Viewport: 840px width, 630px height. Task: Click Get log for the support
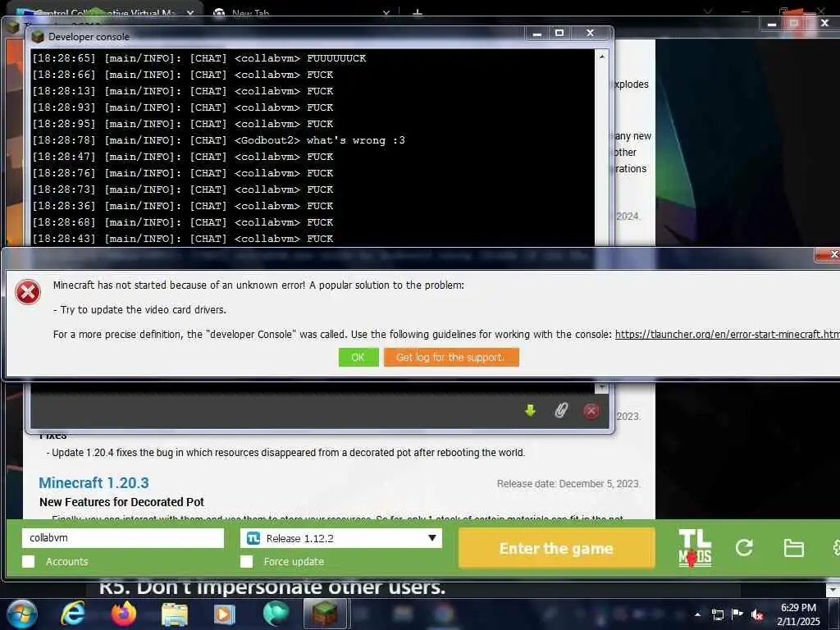point(451,358)
